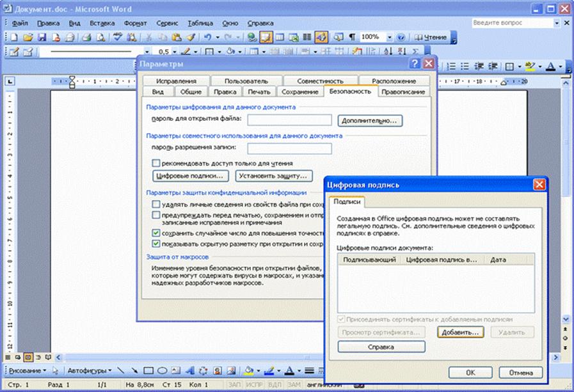The height and width of the screenshot is (392, 574).
Task: Toggle the ЗАМ overtype indicator in status bar
Action: point(294,385)
